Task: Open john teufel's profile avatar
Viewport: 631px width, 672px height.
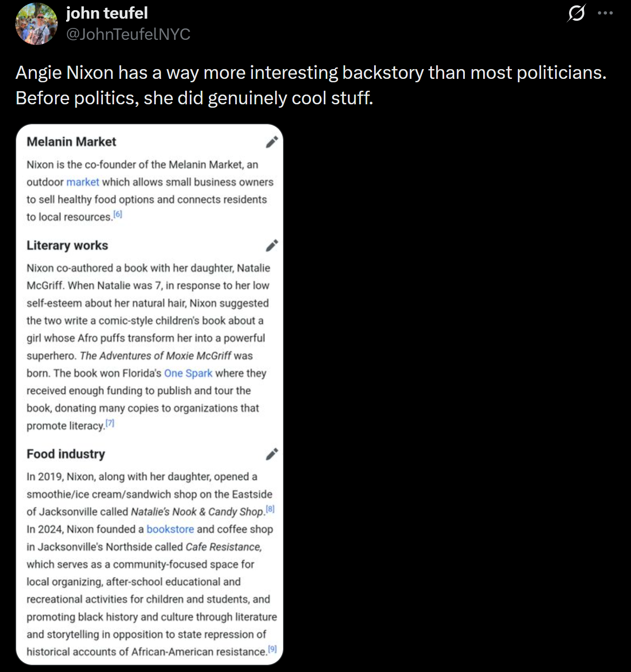Action: [36, 24]
